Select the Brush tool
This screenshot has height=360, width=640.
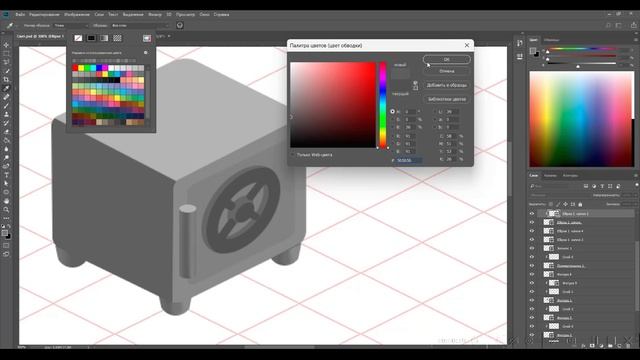[6, 106]
